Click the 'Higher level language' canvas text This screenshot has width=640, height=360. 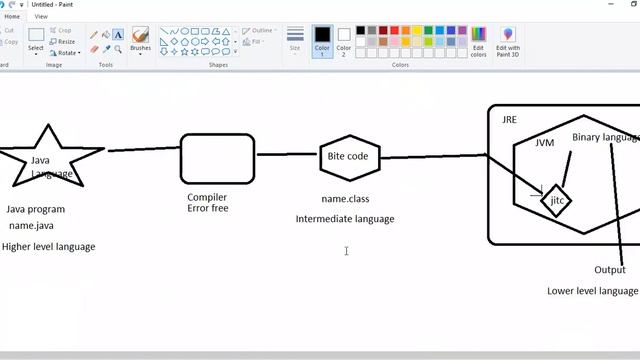click(x=49, y=247)
